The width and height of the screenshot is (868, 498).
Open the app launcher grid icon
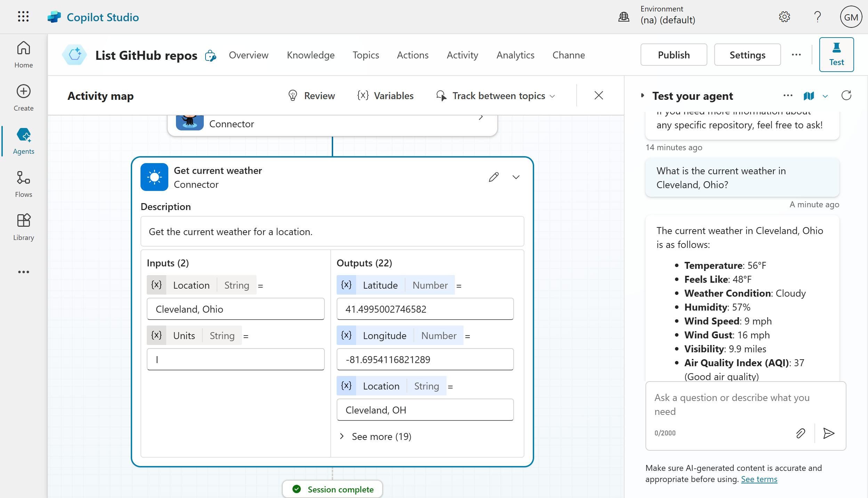point(23,17)
